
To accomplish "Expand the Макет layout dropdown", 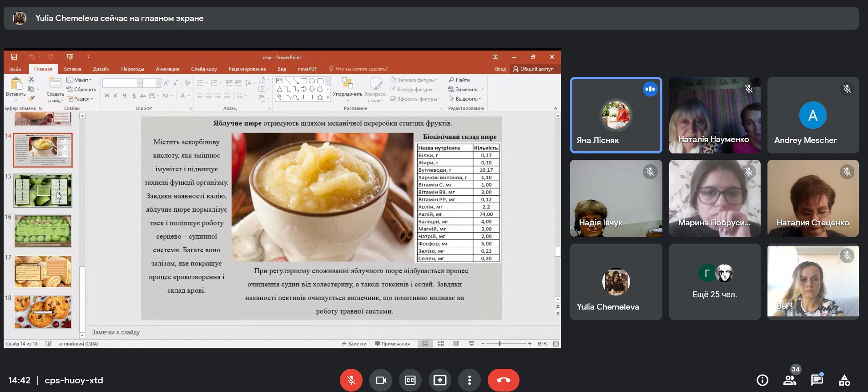I will point(80,80).
